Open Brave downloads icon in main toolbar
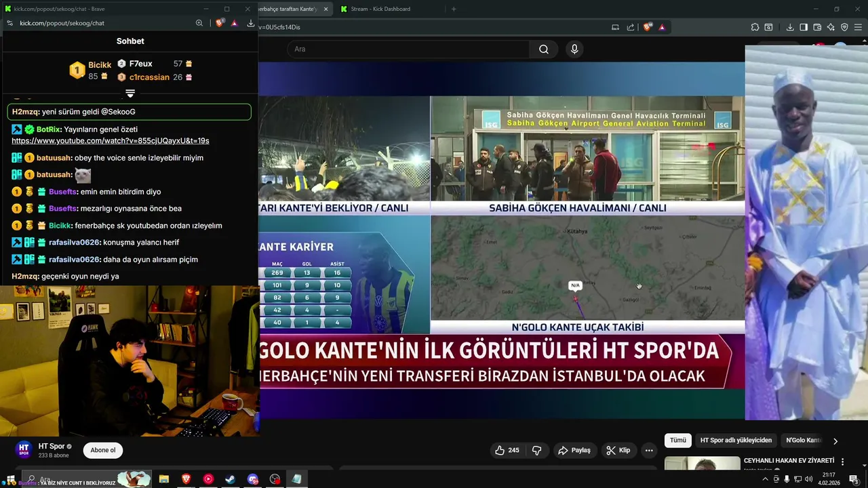The width and height of the screenshot is (868, 488). click(x=790, y=27)
